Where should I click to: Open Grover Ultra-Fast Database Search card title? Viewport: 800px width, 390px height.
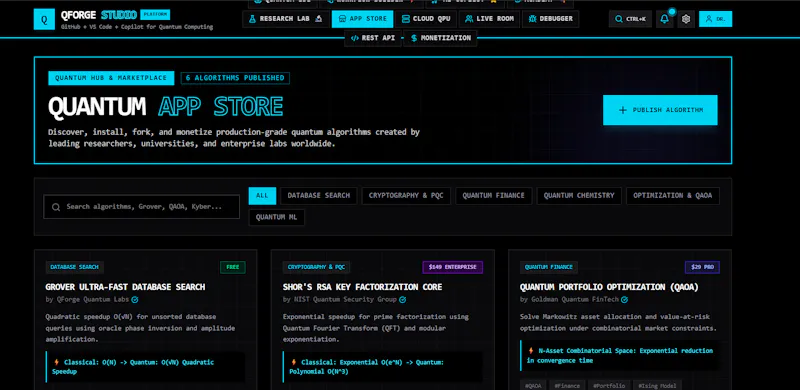(125, 287)
